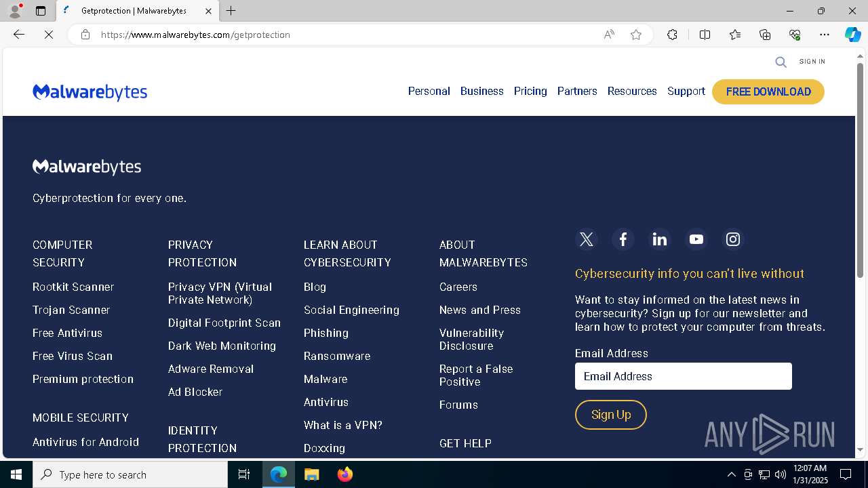Open the tab actions menu icon
The image size is (868, 488).
(41, 11)
